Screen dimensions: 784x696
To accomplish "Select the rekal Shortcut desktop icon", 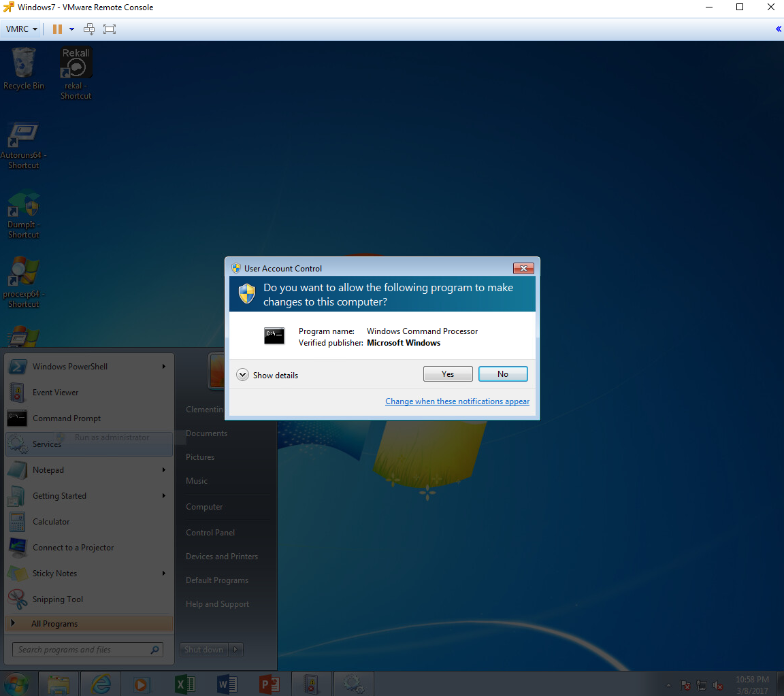I will [76, 73].
